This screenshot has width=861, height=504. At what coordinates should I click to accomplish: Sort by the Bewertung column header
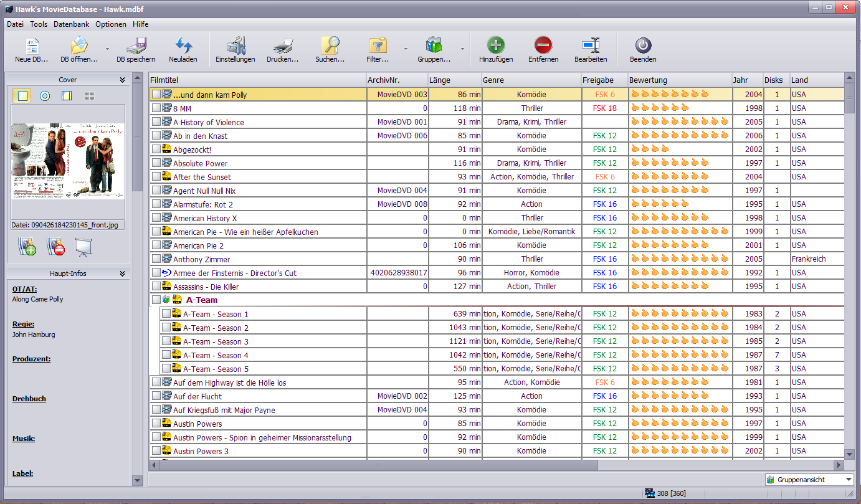680,80
